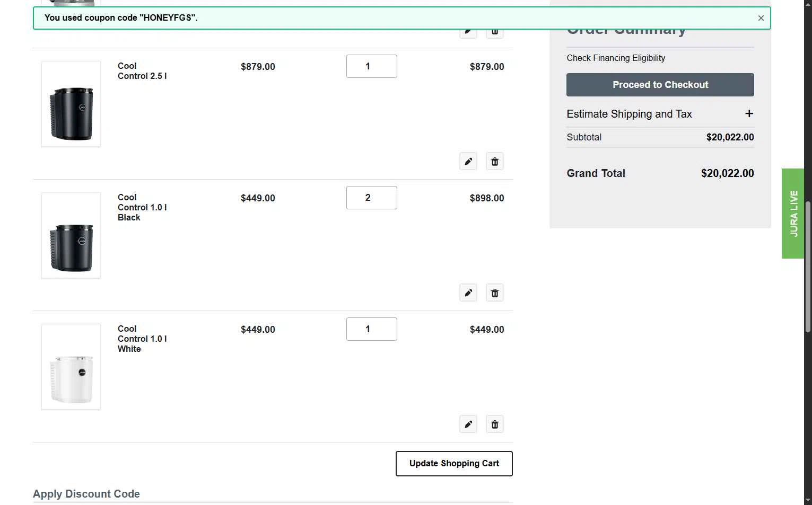Focus quantity field for Cool Control 2.5 l
This screenshot has height=505, width=812.
pos(371,66)
